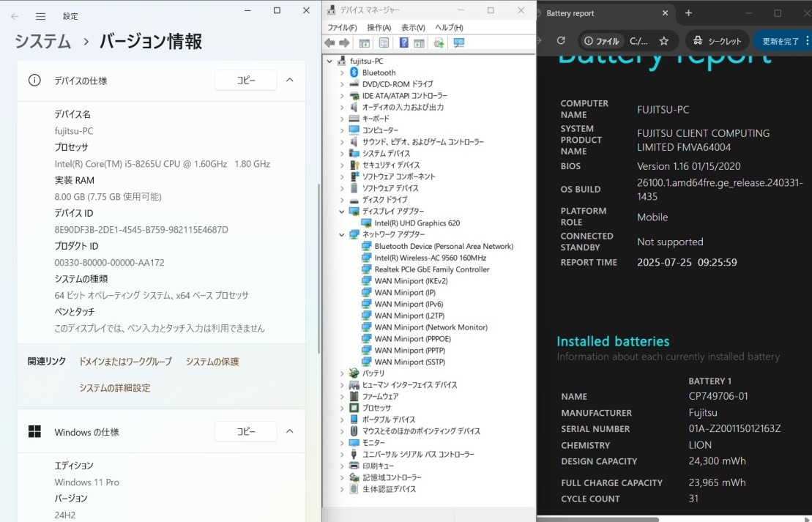Select the Battery report browser tab

tap(606, 13)
